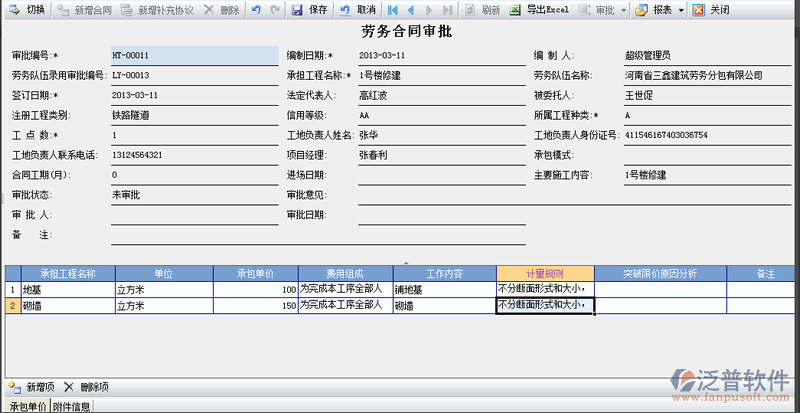Select the 承包单价 tab

click(24, 406)
